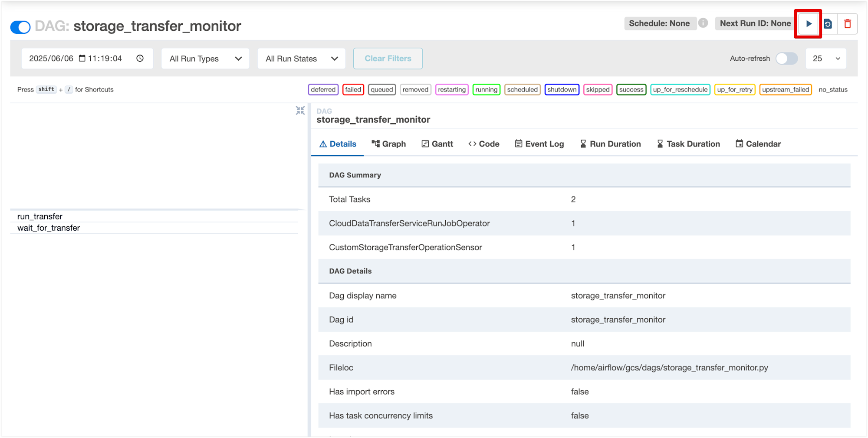Select the wait_for_transfer task row
Screen dimensions: 868x438
point(154,228)
